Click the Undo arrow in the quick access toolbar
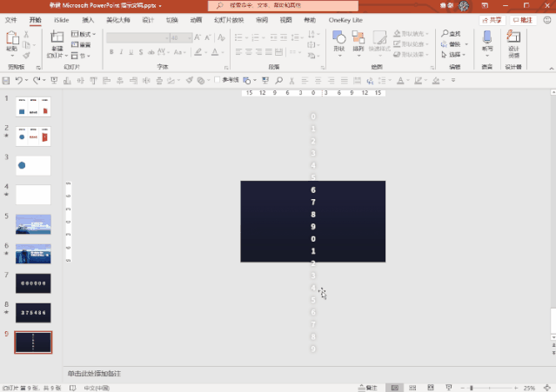This screenshot has height=392, width=556. pos(19,81)
